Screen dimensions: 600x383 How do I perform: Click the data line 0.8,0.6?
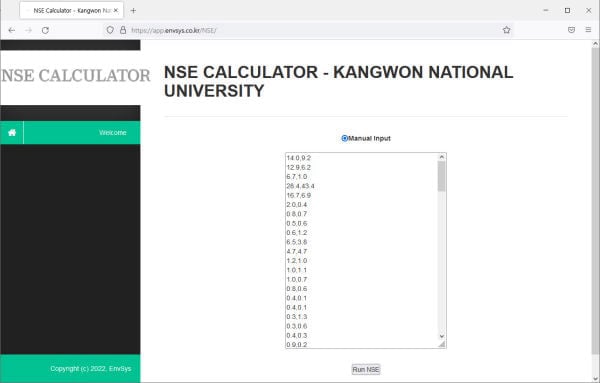(297, 289)
